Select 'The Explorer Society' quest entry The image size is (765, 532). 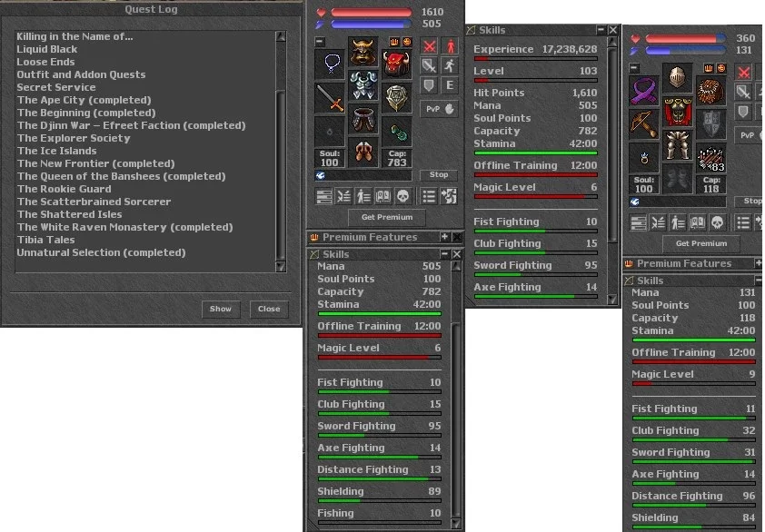(x=74, y=138)
